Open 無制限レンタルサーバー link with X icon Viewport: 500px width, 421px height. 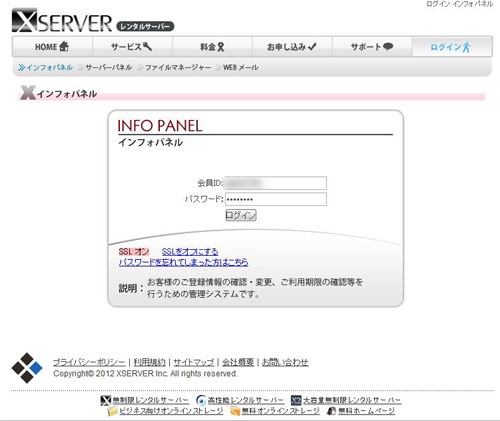pyautogui.click(x=145, y=400)
